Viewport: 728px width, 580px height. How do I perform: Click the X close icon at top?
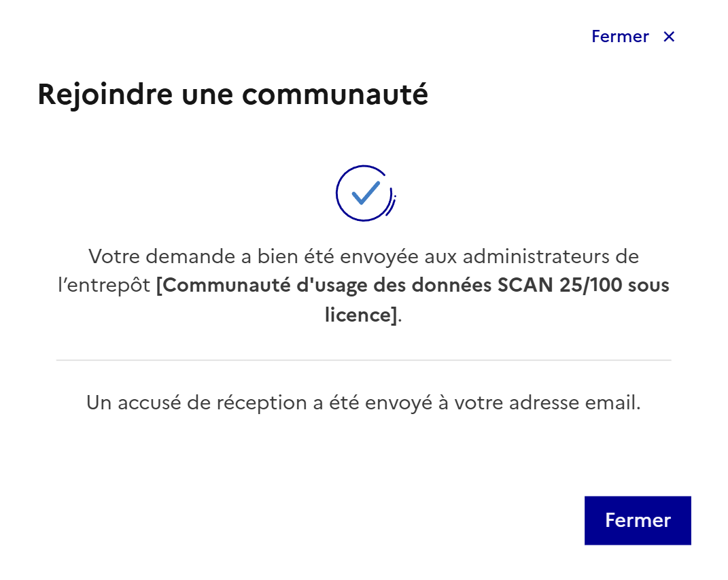669,37
